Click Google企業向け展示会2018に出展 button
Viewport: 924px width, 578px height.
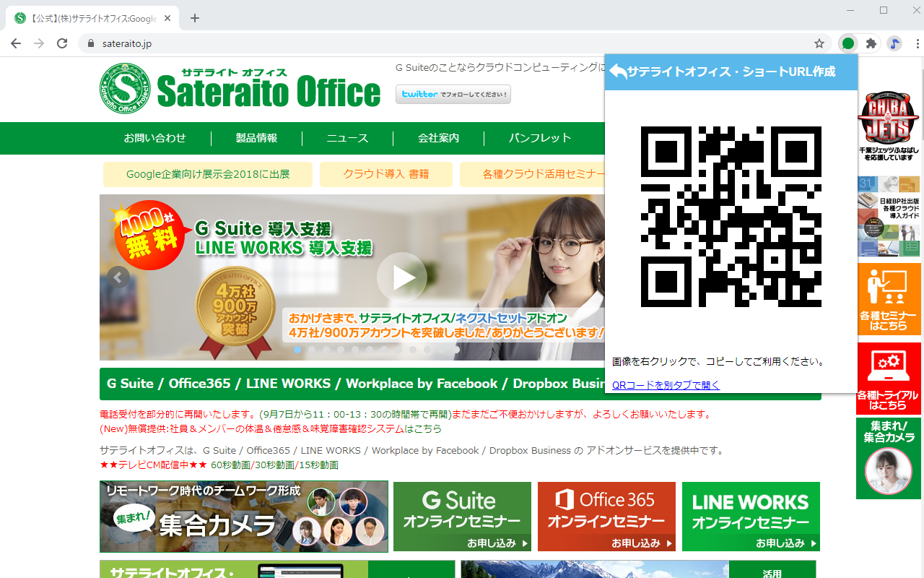pyautogui.click(x=208, y=174)
